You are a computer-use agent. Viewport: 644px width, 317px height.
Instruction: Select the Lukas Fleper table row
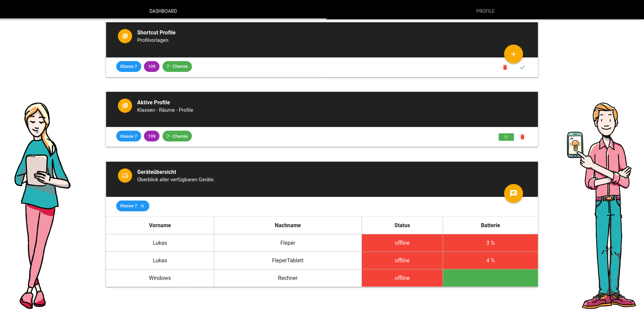159,243
